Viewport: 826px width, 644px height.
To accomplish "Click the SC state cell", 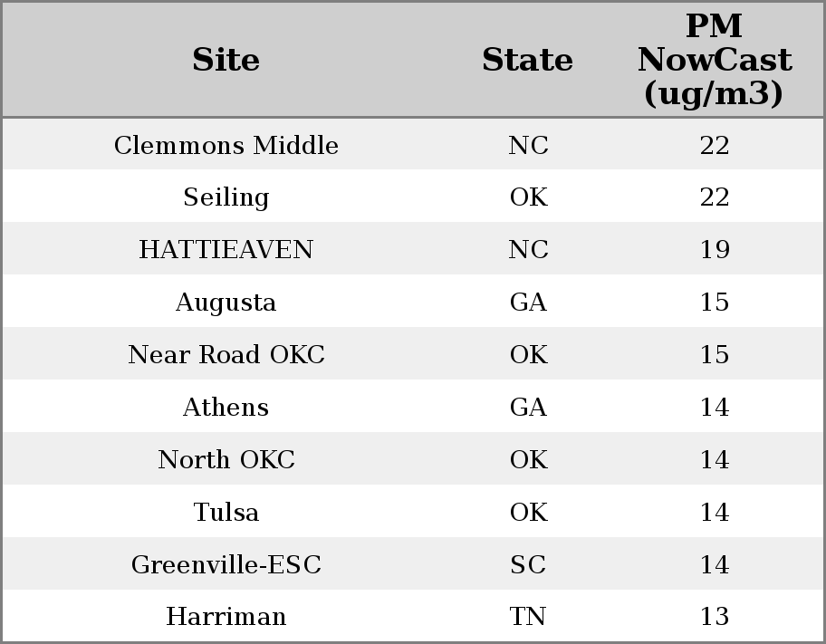I will 528,565.
